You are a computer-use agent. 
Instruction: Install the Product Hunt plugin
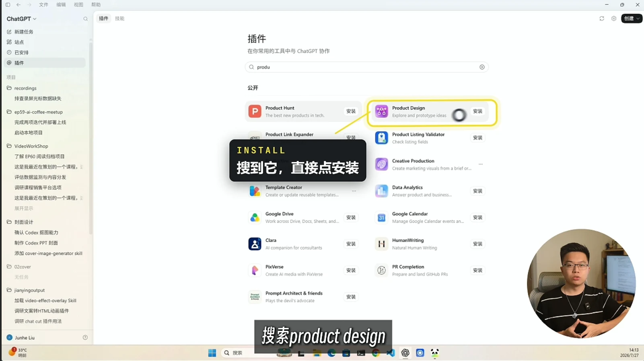click(x=351, y=111)
